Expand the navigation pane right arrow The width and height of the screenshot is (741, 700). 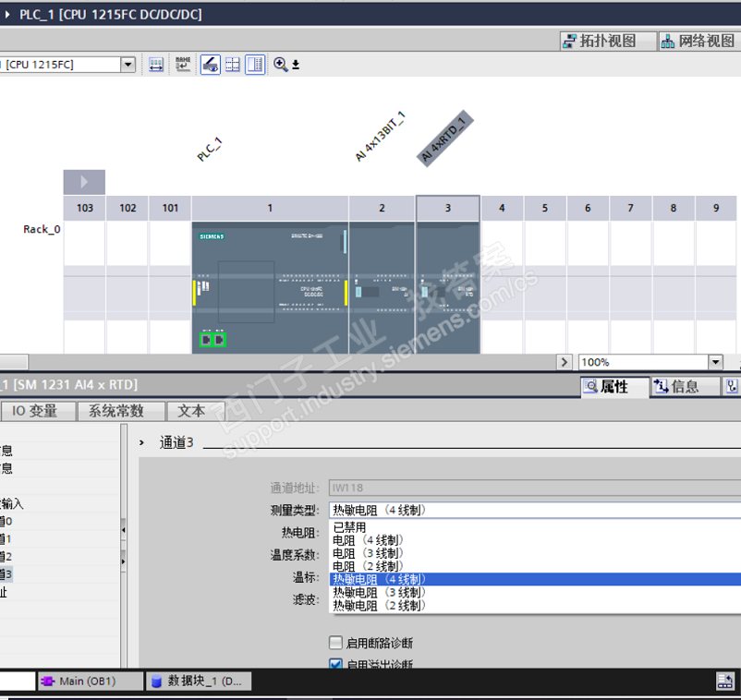[123, 561]
